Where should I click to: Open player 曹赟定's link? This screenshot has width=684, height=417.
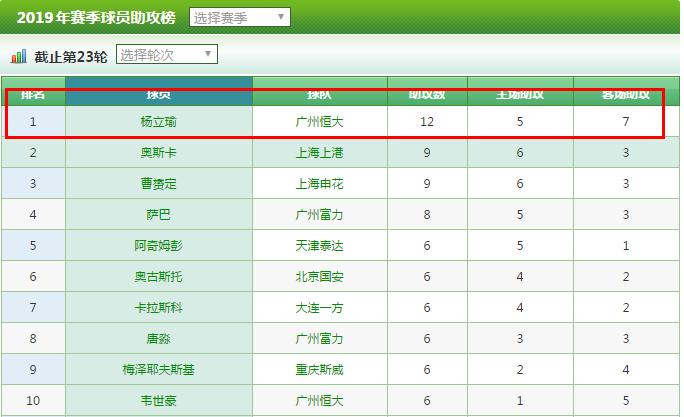point(158,184)
